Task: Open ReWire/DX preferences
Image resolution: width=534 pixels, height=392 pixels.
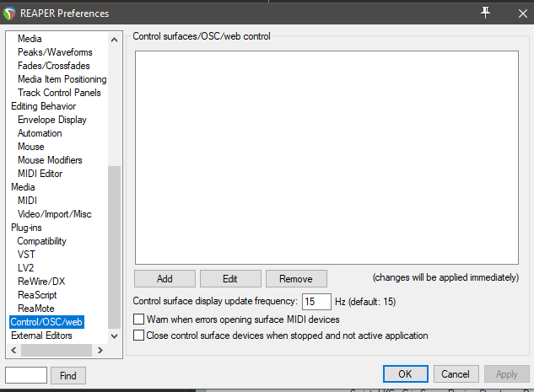Action: 41,282
